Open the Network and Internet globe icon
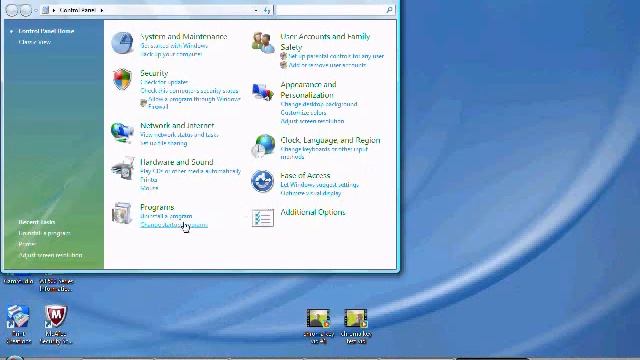Image resolution: width=640 pixels, height=360 pixels. pyautogui.click(x=122, y=133)
